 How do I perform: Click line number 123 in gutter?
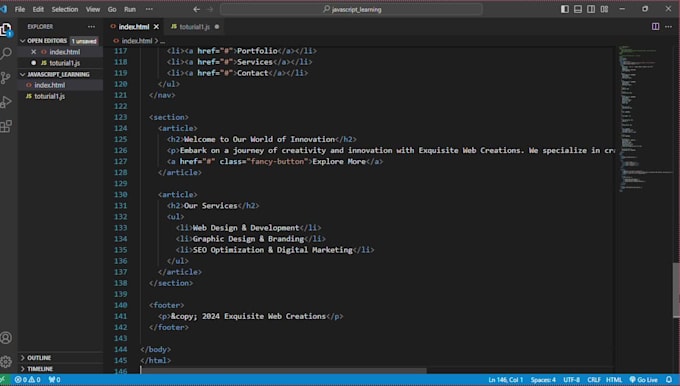121,117
